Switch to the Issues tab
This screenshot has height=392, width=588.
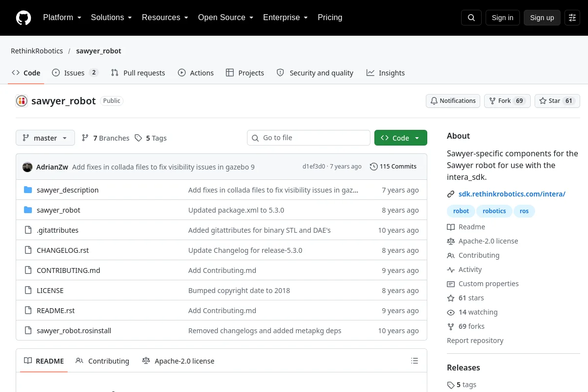pyautogui.click(x=75, y=73)
